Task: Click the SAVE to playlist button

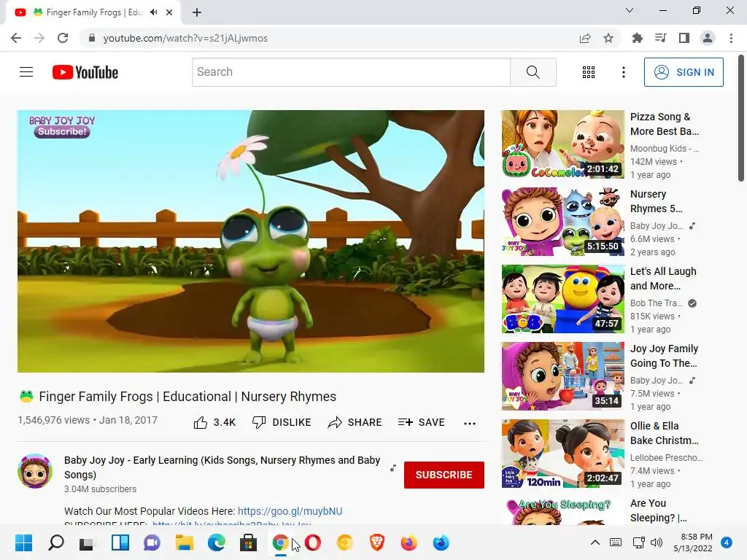Action: pos(422,422)
